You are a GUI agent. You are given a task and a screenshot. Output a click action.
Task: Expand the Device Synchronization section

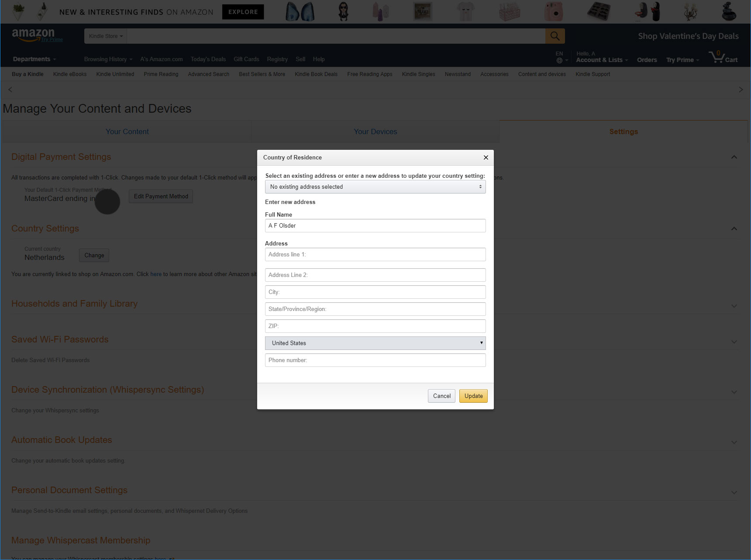pyautogui.click(x=734, y=392)
